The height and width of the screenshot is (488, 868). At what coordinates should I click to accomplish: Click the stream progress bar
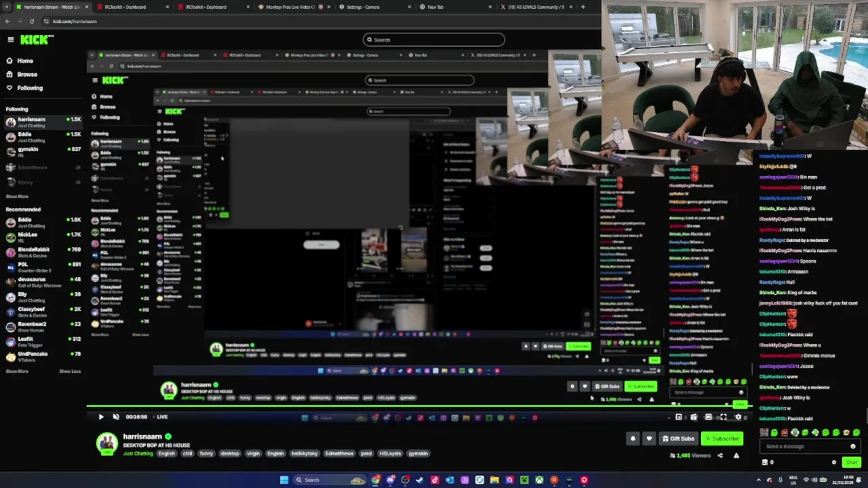click(x=420, y=407)
